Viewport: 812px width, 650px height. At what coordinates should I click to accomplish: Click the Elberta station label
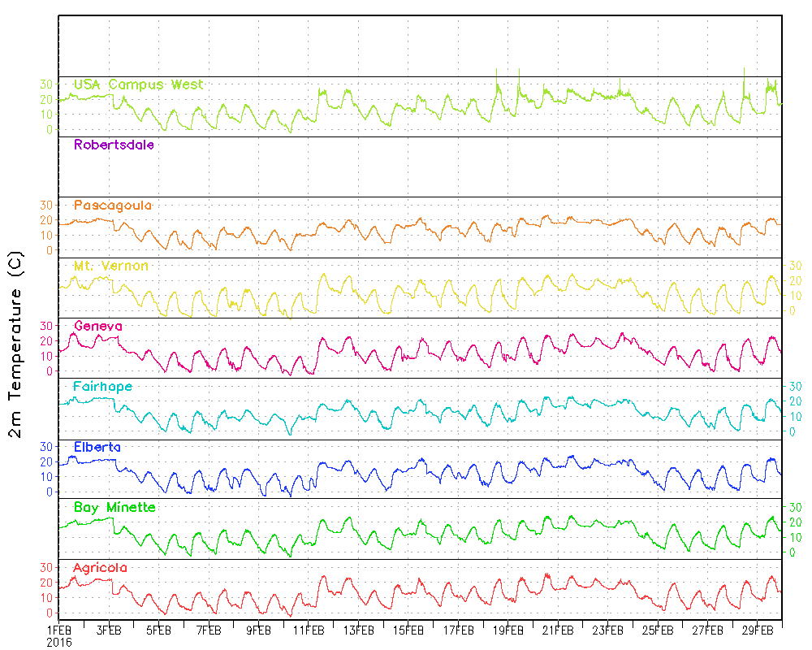point(97,446)
